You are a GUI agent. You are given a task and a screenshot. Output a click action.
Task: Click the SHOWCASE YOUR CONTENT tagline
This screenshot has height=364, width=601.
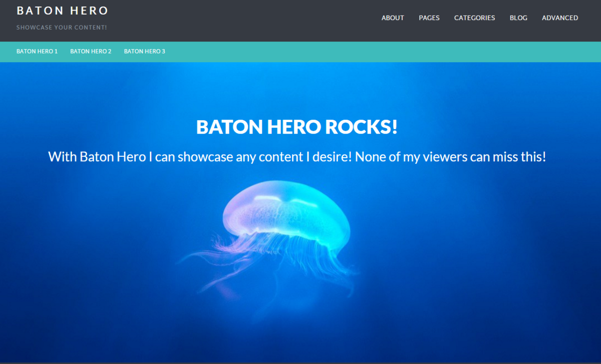click(x=62, y=28)
